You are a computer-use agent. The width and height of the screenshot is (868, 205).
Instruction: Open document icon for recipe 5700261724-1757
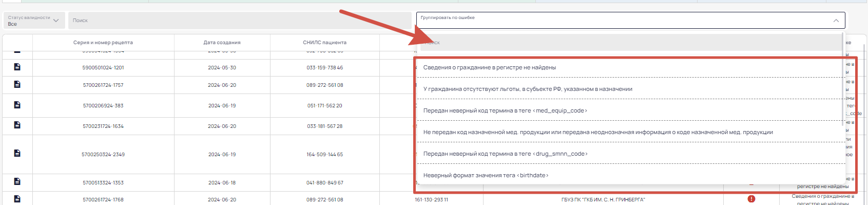pos(17,84)
